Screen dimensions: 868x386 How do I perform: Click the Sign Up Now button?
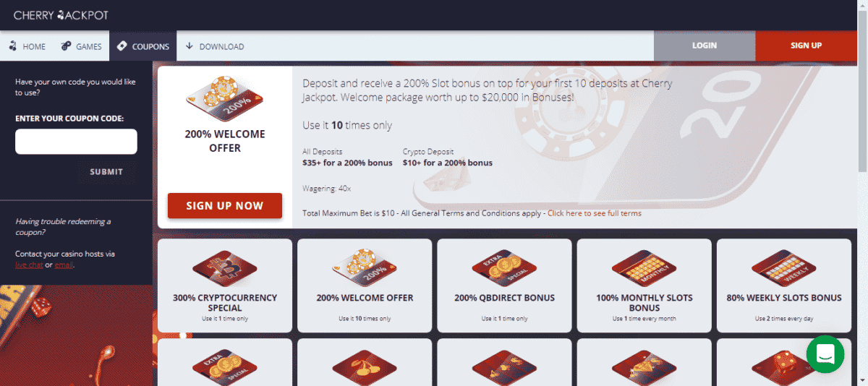(225, 205)
